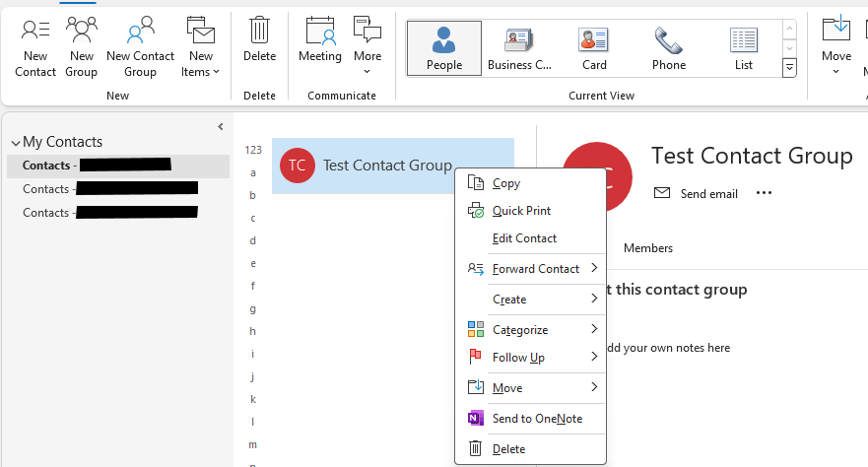
Task: Open the three-dots more actions button
Action: point(764,193)
